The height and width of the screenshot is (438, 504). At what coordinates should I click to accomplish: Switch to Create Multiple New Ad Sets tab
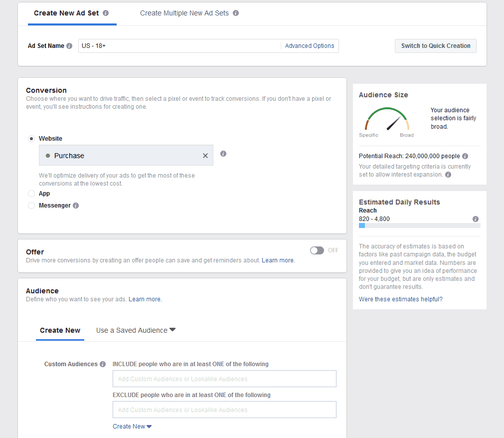tap(184, 13)
